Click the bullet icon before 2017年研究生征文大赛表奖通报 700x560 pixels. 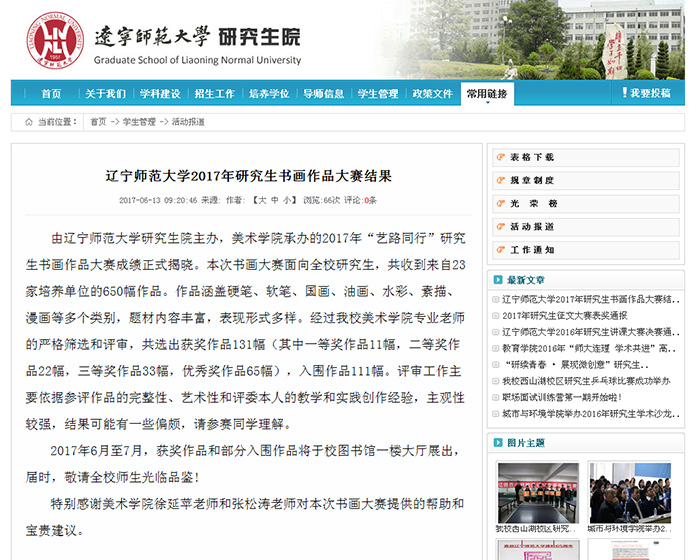(495, 316)
